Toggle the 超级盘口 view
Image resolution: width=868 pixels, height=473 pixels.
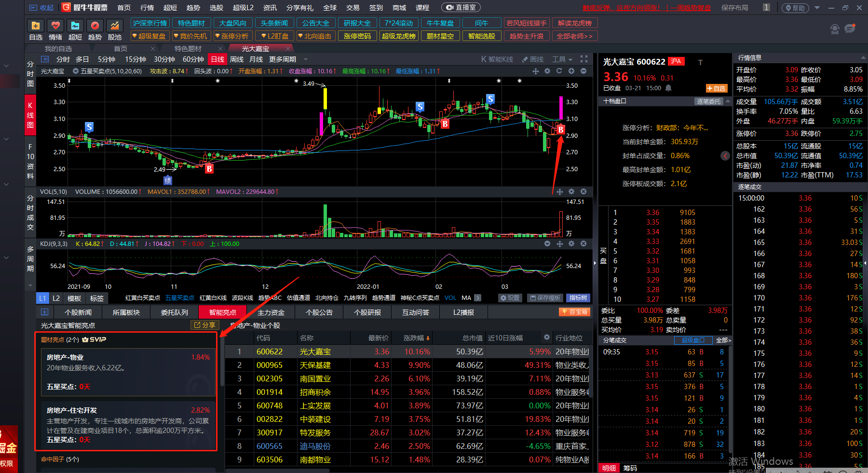pyautogui.click(x=693, y=340)
